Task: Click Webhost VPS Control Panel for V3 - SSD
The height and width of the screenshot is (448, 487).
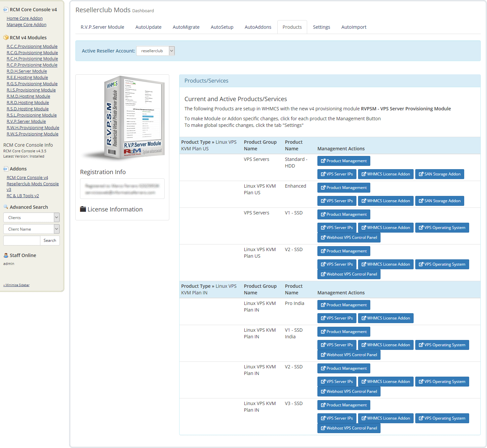Action: [x=349, y=428]
